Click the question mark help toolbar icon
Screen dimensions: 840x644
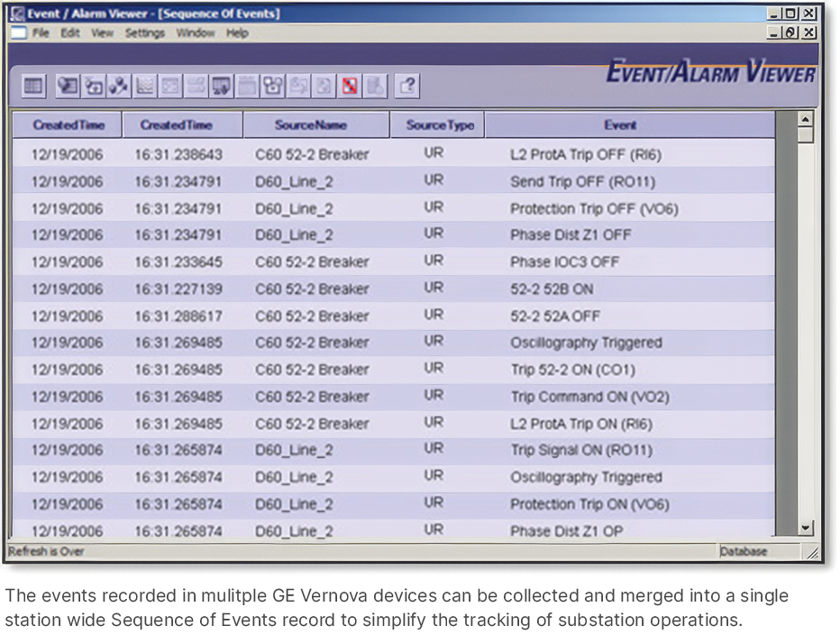[407, 86]
